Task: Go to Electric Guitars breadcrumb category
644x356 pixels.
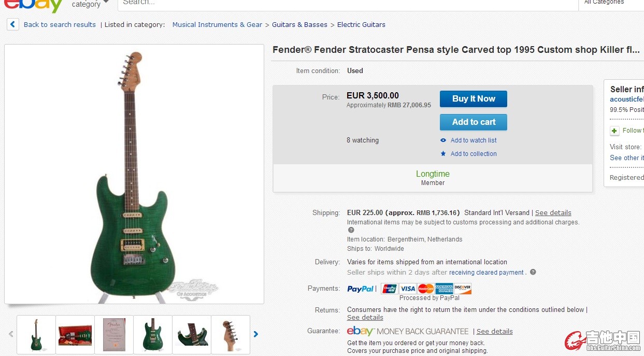Action: [361, 24]
